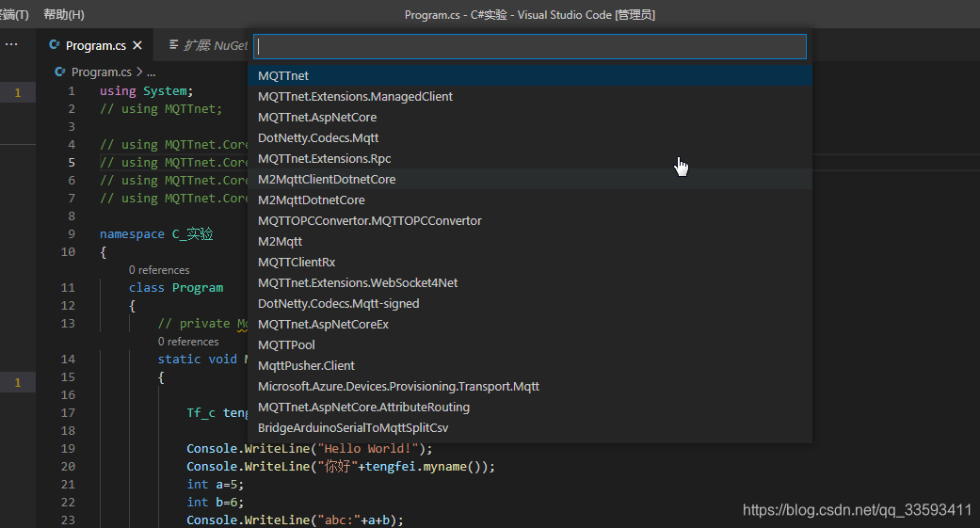Viewport: 980px width, 528px height.
Task: Select MqttPusher.Client package
Action: click(530, 365)
